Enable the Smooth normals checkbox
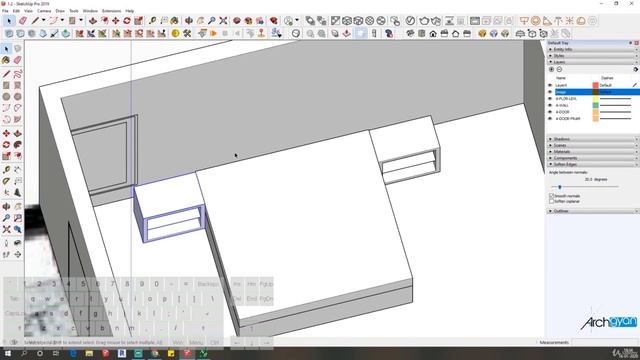This screenshot has width=640, height=360. [x=552, y=196]
